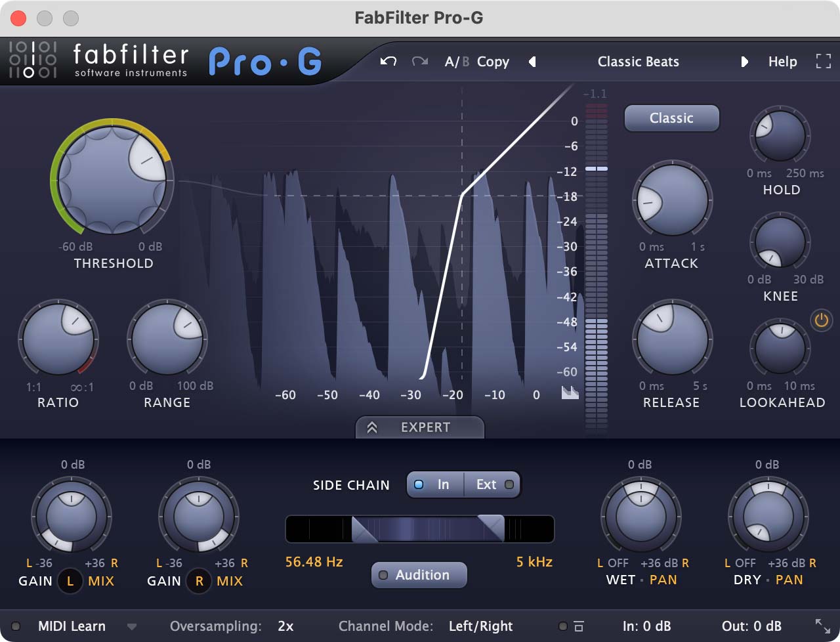The height and width of the screenshot is (642, 840).
Task: Click the Undo arrow icon
Action: (x=388, y=61)
